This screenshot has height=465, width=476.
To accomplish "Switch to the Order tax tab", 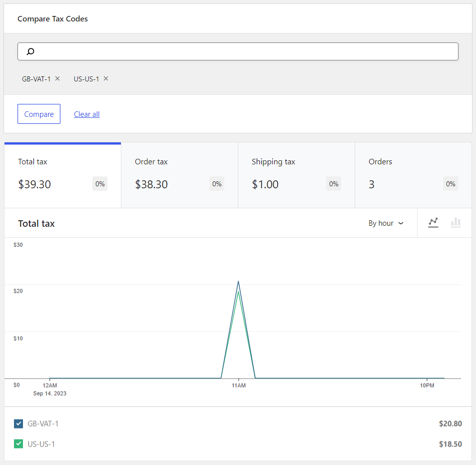I will pos(179,175).
